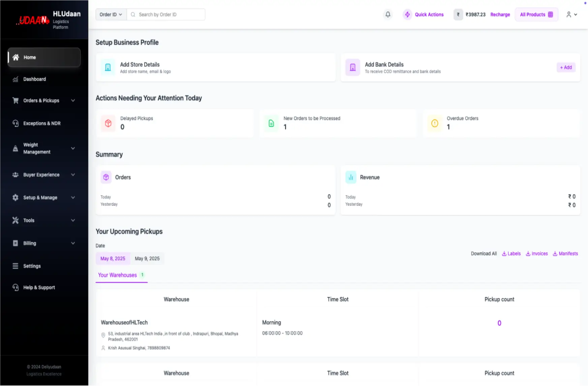
Task: Expand the Weight Management submenu chevron
Action: coord(73,148)
